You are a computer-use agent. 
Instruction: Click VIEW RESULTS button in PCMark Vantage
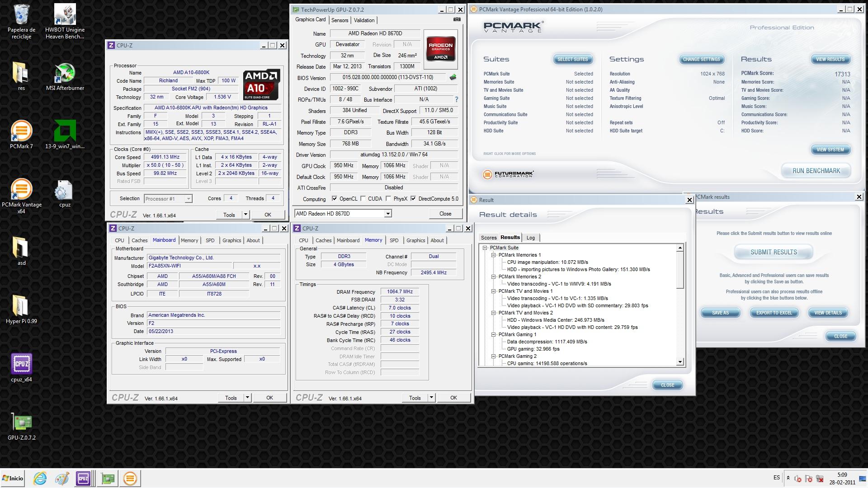click(830, 59)
